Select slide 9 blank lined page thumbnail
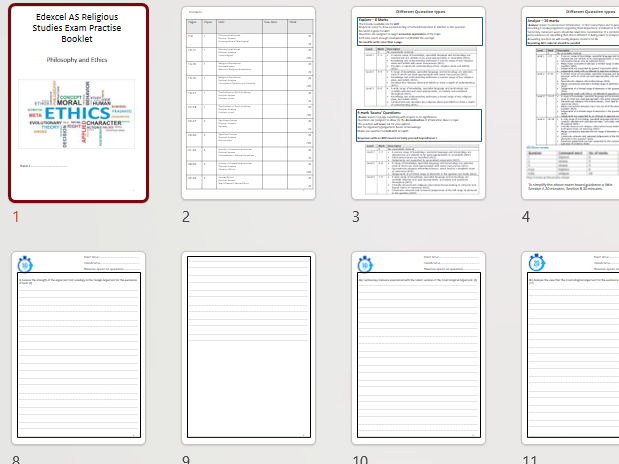The width and height of the screenshot is (619, 464). click(248, 348)
